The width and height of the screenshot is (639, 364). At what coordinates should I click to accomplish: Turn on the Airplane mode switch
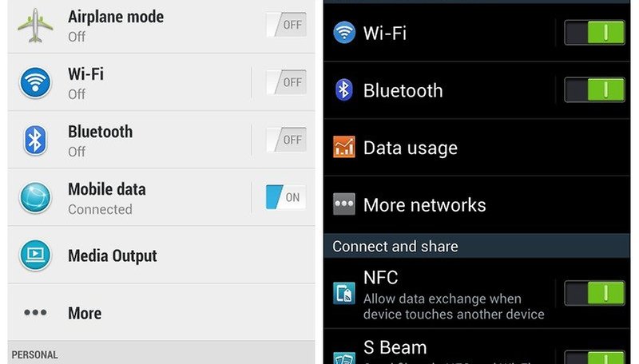[286, 25]
